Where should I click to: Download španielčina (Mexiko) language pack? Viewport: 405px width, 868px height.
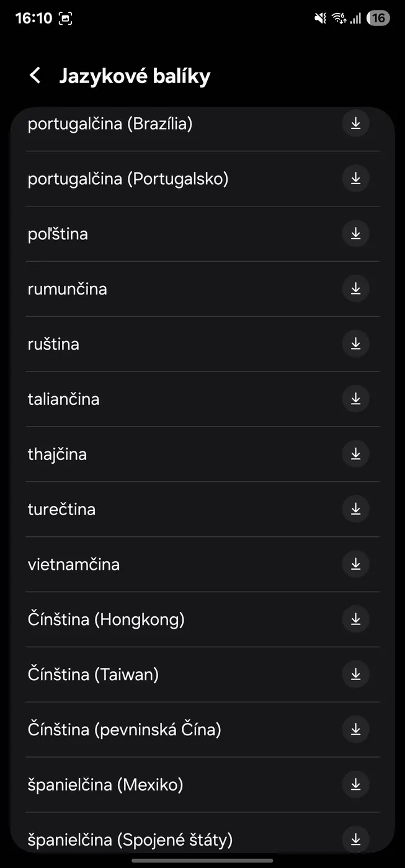coord(355,784)
